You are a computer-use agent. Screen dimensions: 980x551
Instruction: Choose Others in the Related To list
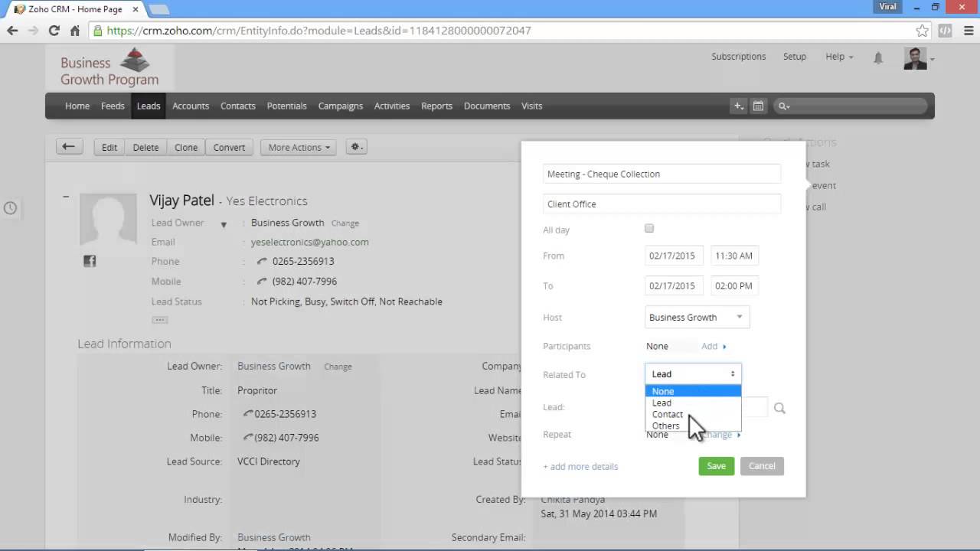coord(694,425)
